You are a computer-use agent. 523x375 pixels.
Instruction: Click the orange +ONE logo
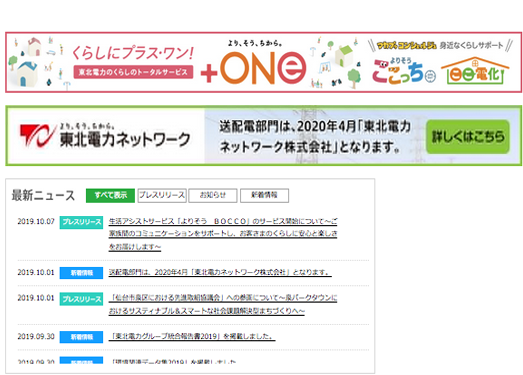[253, 68]
